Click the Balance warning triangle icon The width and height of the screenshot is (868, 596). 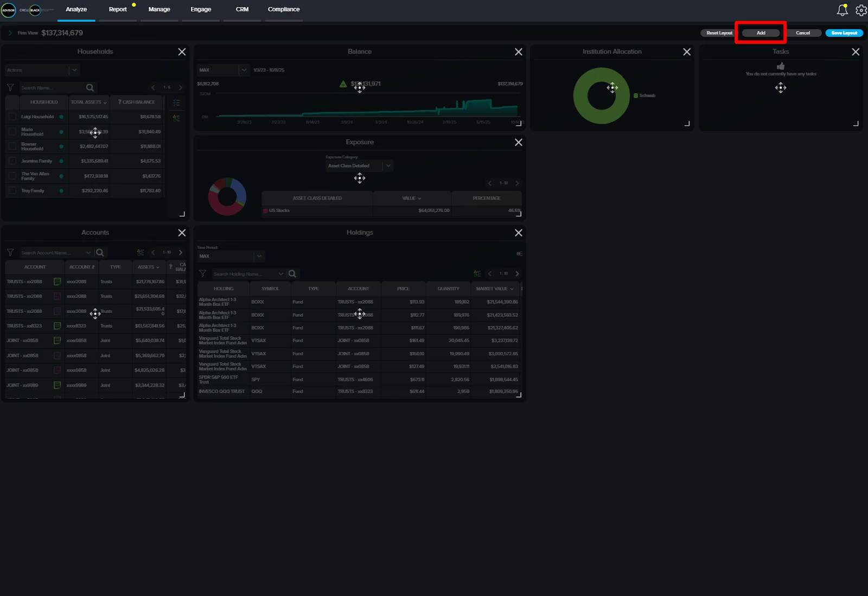click(343, 84)
